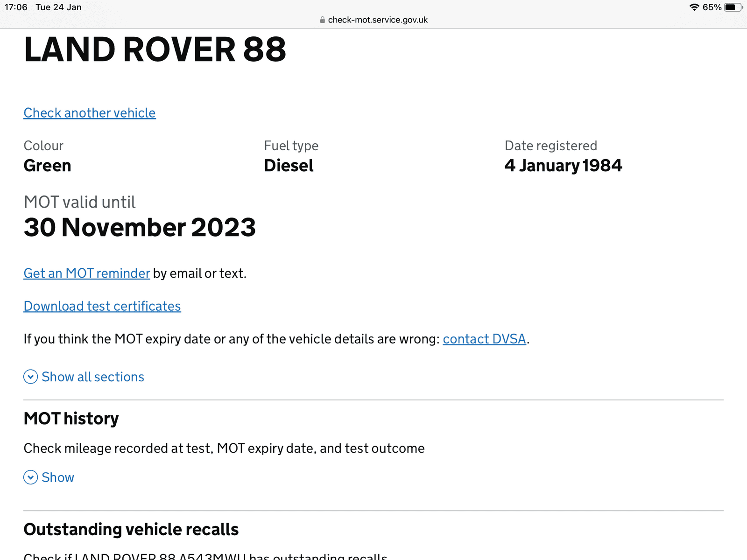Click the colour value Green
Image resolution: width=747 pixels, height=560 pixels.
[x=47, y=166]
